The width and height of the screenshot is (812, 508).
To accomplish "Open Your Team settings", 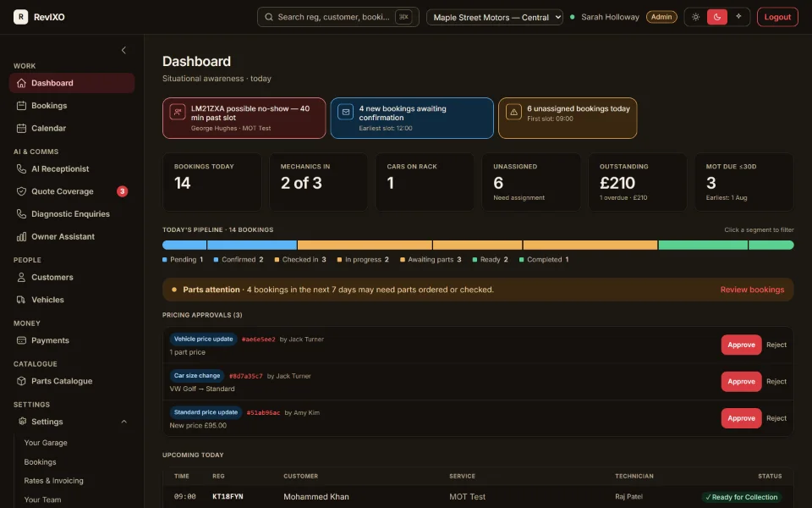I will pyautogui.click(x=42, y=500).
